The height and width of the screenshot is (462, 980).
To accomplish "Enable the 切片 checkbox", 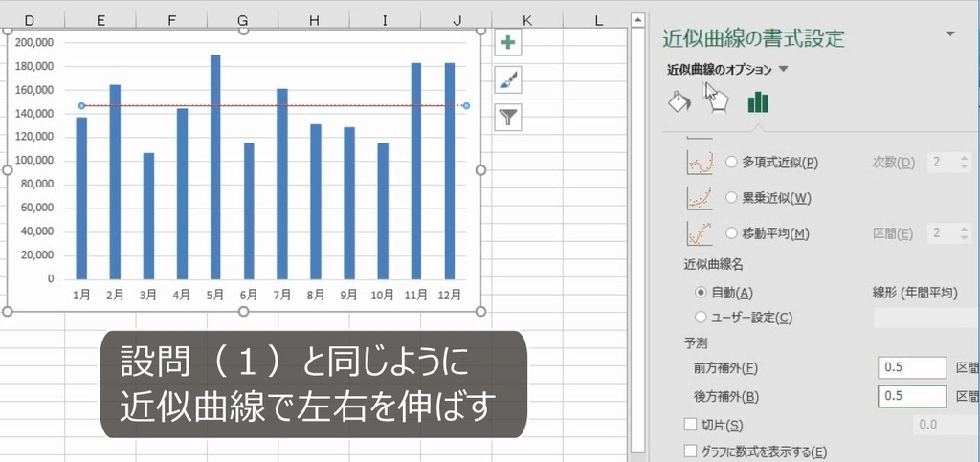I will (691, 425).
